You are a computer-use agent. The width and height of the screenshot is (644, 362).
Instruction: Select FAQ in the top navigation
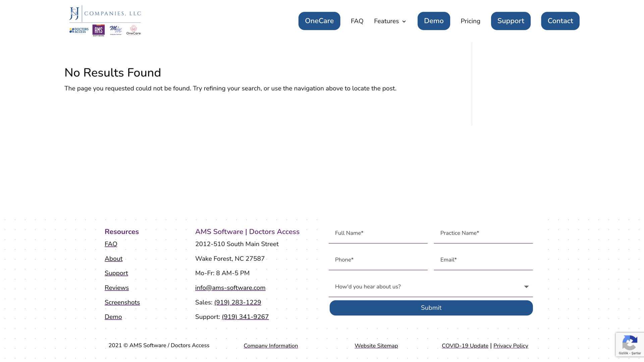pyautogui.click(x=357, y=21)
